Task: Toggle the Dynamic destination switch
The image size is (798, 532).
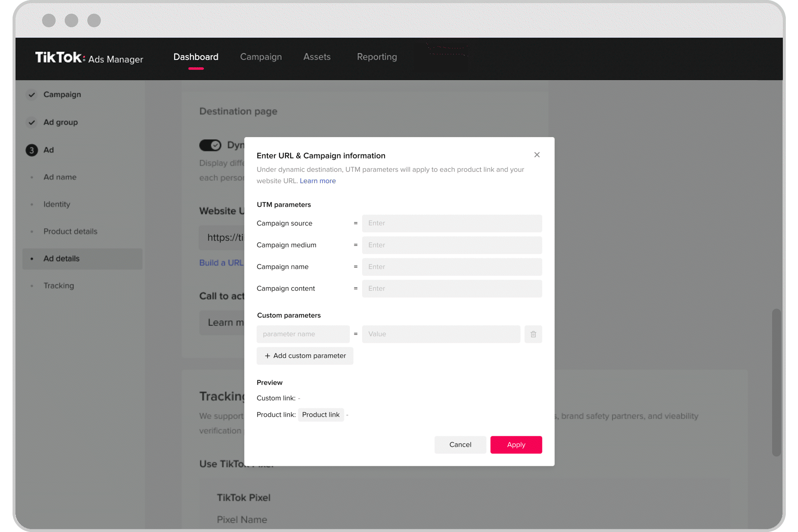Action: [210, 145]
